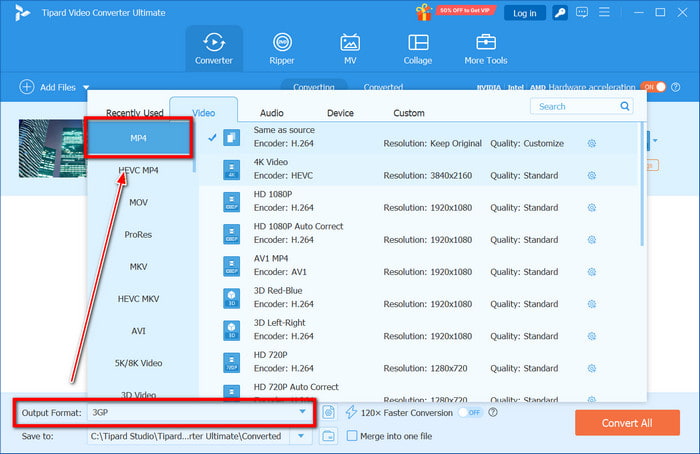Expand the Add Files dropdown arrow
Viewport: 700px width, 454px height.
click(86, 88)
